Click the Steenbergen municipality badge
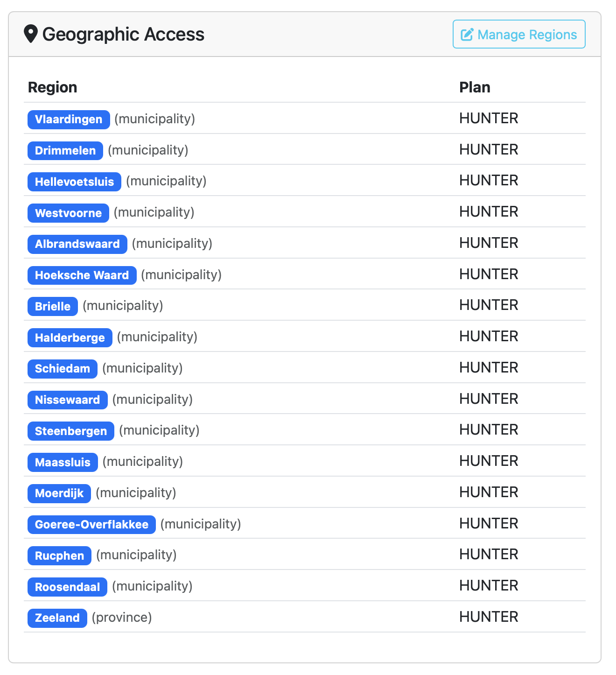The height and width of the screenshot is (675, 616). (70, 431)
